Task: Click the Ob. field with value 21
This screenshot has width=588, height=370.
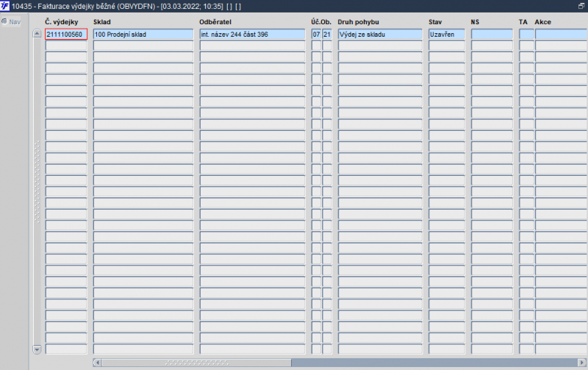Action: (x=327, y=34)
